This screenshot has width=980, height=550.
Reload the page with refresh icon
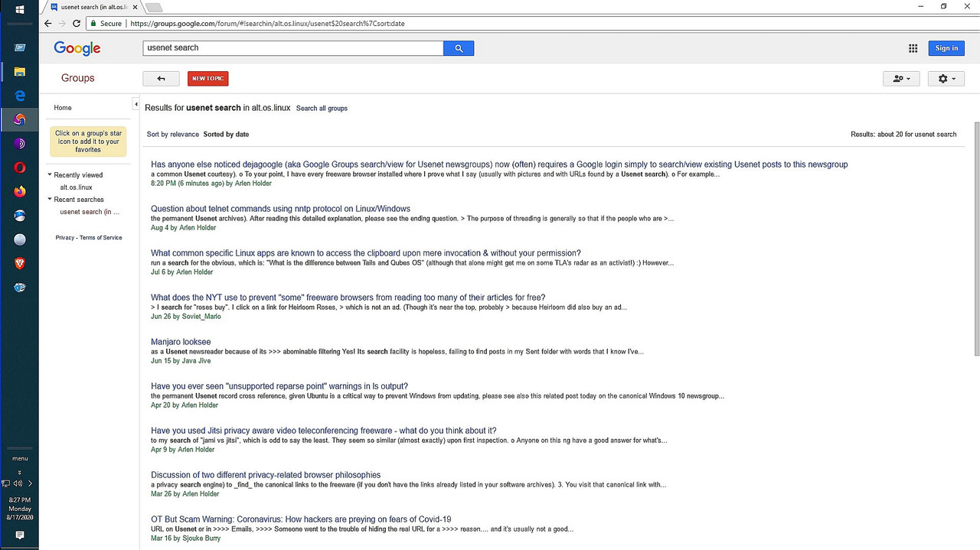pyautogui.click(x=77, y=23)
